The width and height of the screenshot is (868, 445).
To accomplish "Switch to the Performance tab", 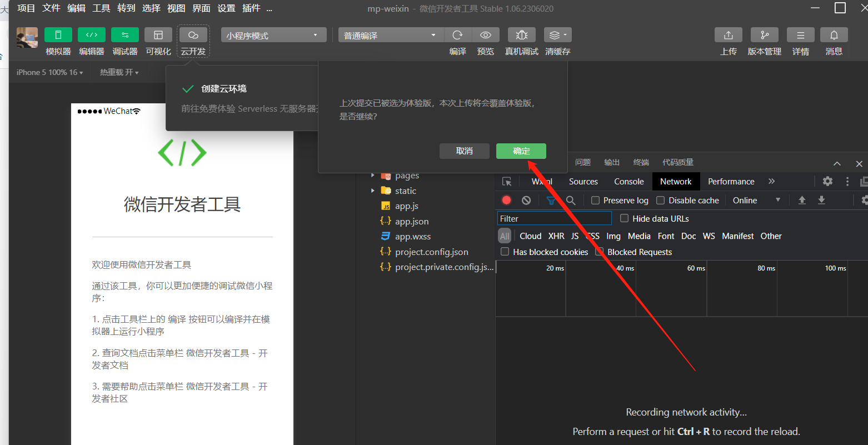I will [731, 182].
